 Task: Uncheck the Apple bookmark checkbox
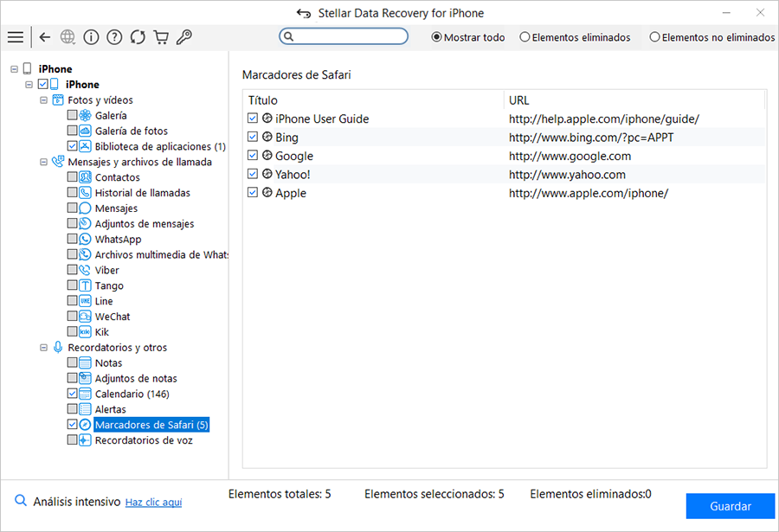[x=253, y=192]
